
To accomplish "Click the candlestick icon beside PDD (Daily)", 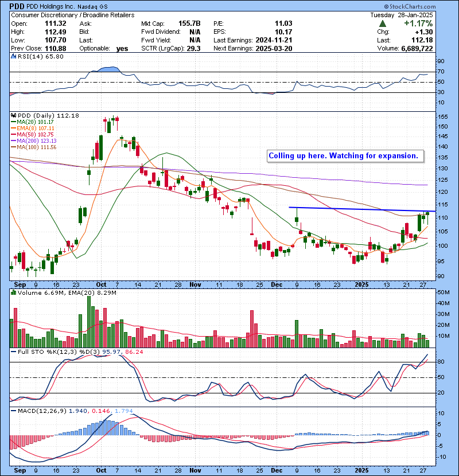I will pyautogui.click(x=13, y=115).
